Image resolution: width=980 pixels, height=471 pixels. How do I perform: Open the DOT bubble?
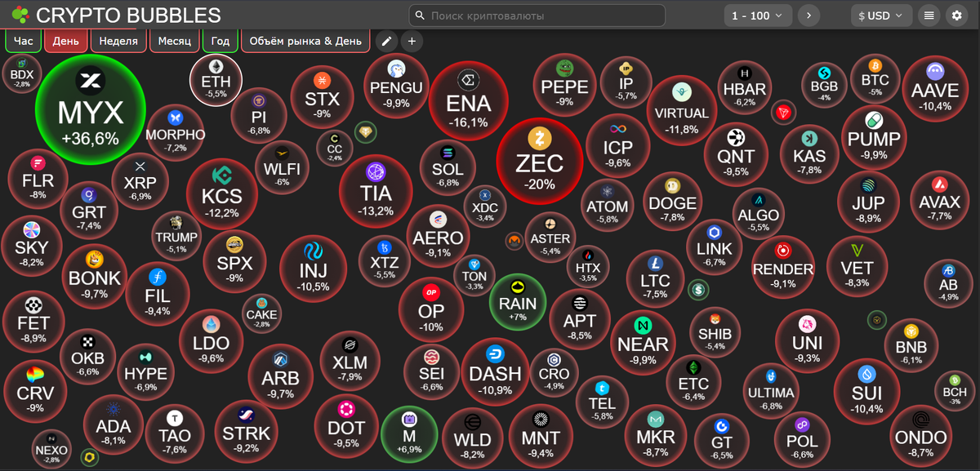[346, 426]
